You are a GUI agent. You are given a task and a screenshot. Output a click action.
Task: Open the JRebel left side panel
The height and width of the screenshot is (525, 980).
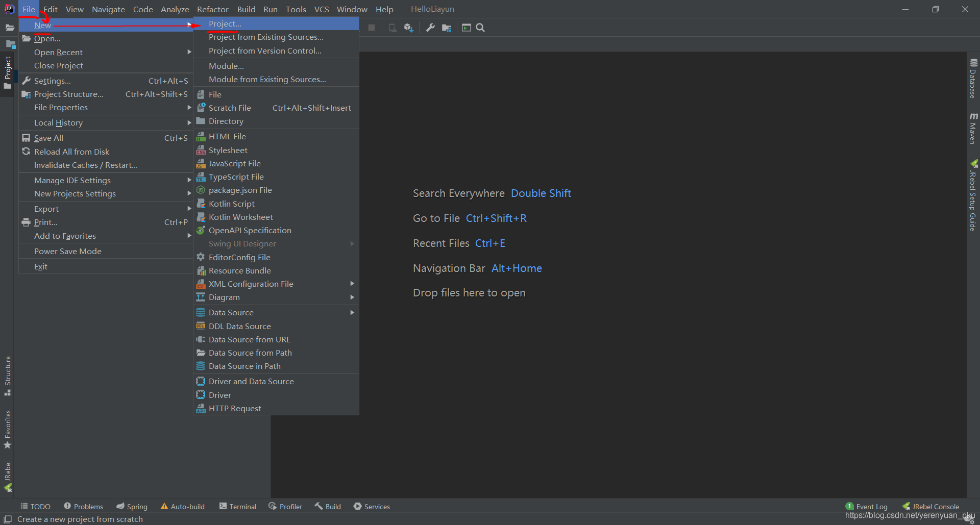pyautogui.click(x=7, y=476)
